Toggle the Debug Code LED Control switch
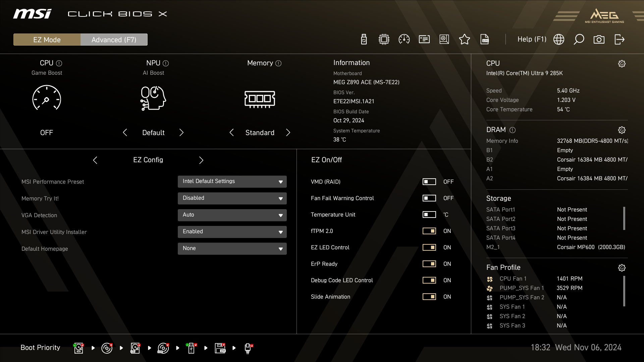Viewport: 644px width, 362px height. [x=429, y=280]
